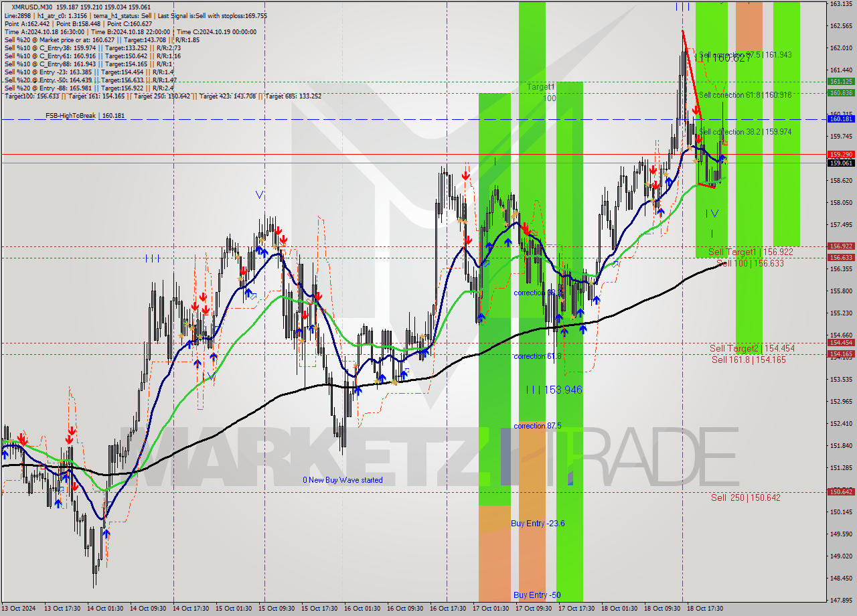Click the red 156.633 price tag on the axis
Image resolution: width=857 pixels, height=616 pixels.
[841, 257]
